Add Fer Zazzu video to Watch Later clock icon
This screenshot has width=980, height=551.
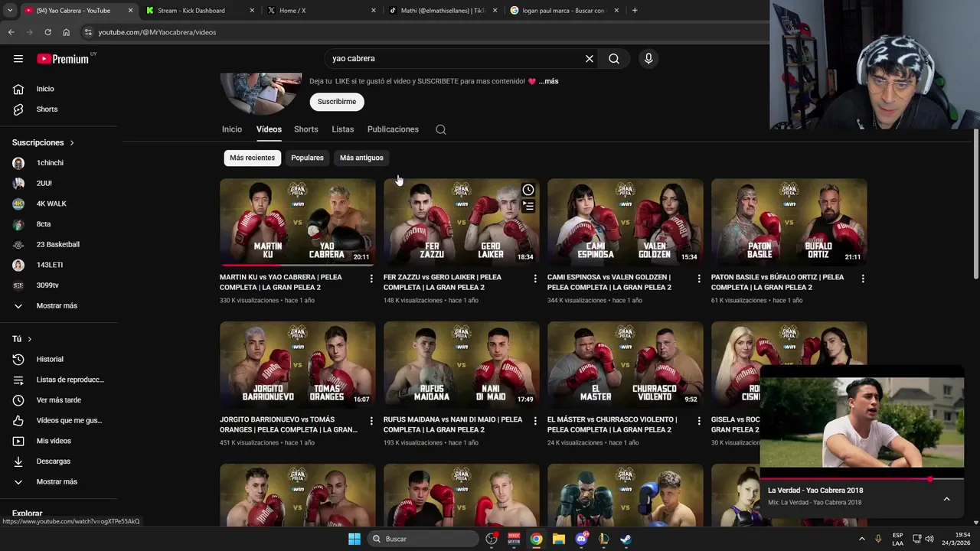[528, 190]
